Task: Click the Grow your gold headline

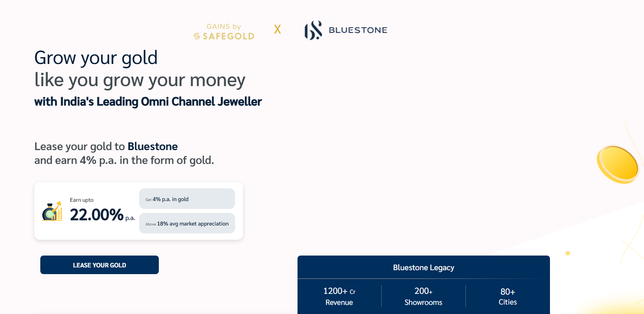Action: (x=96, y=58)
